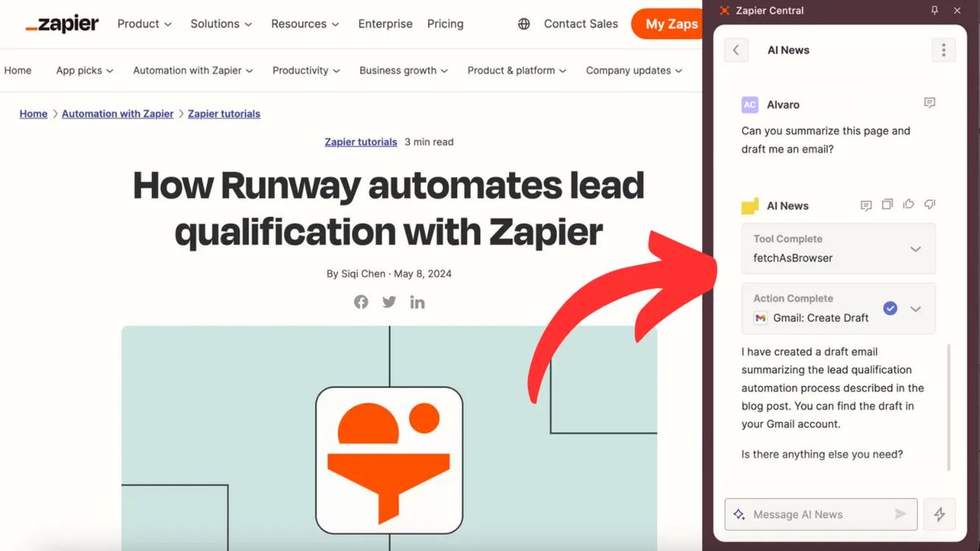
Task: Click the orange funnel illustration image
Action: 389,460
